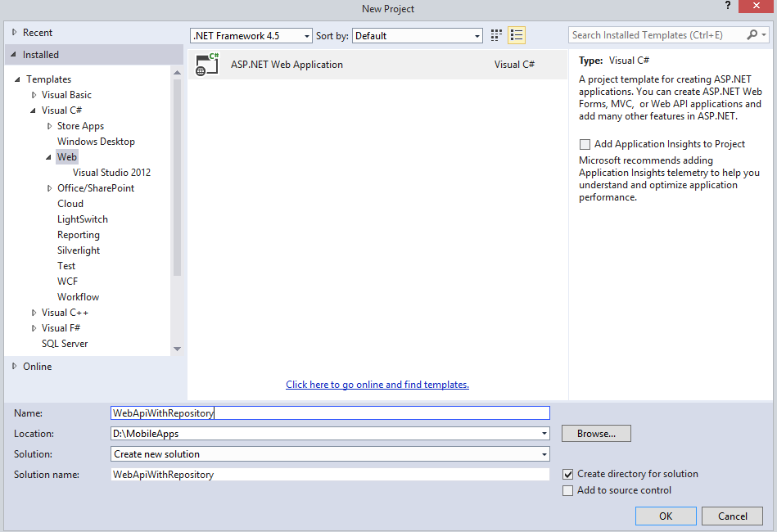This screenshot has width=777, height=532.
Task: Open the Sort by Default dropdown
Action: click(x=418, y=36)
